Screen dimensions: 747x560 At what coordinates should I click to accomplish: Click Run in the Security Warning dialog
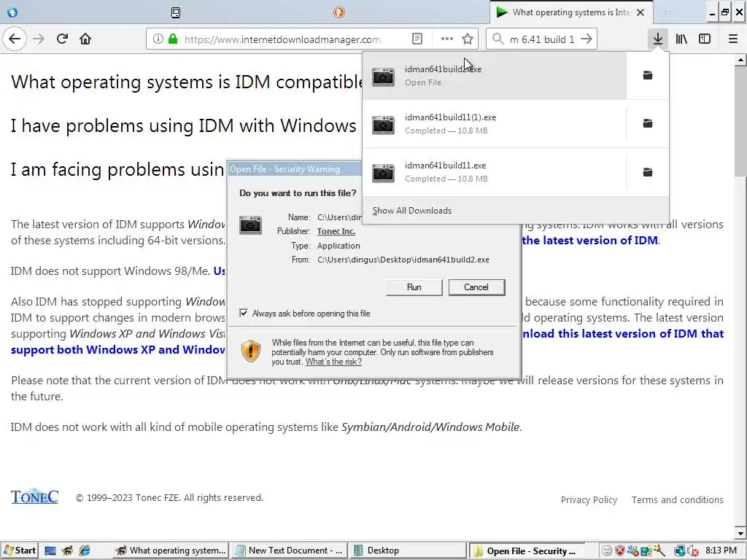tap(414, 287)
